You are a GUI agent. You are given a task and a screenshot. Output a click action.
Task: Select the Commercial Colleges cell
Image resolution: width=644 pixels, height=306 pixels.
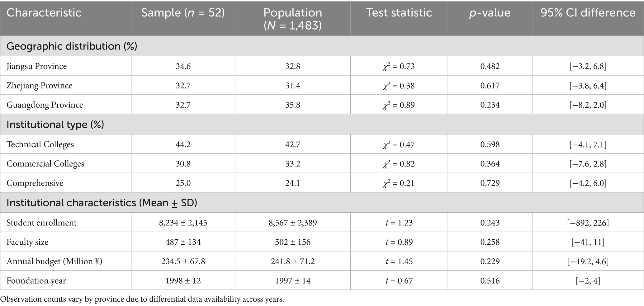click(45, 164)
